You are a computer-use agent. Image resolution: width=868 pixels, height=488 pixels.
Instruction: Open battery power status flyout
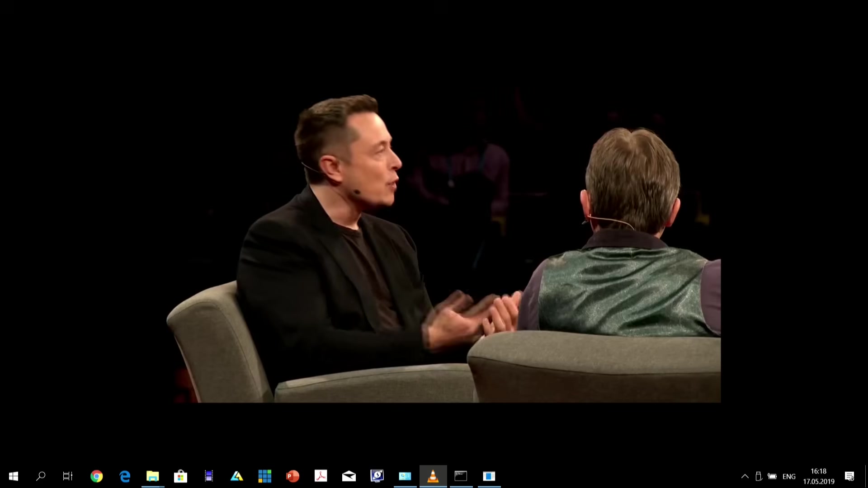[773, 476]
